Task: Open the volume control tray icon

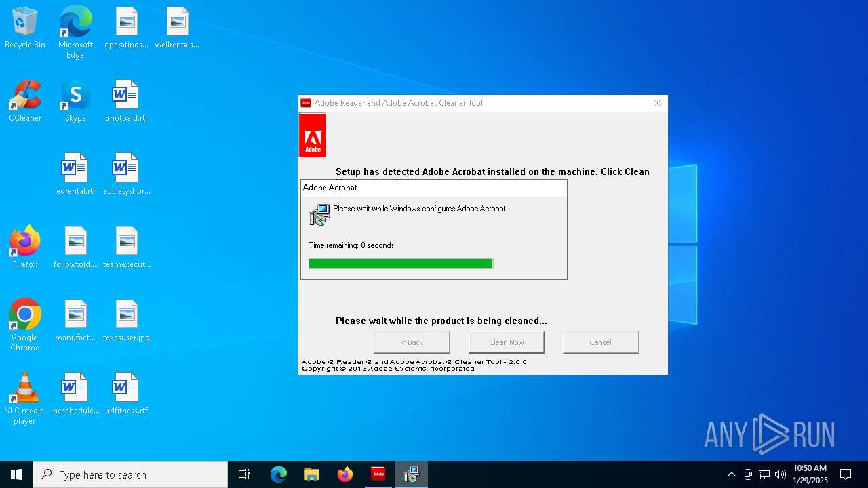Action: (x=781, y=474)
